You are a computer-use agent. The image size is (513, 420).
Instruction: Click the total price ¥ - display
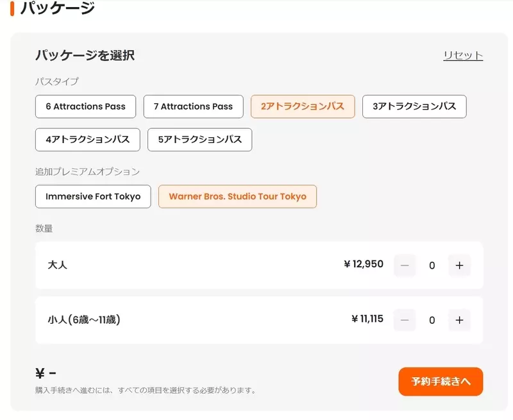click(x=46, y=374)
